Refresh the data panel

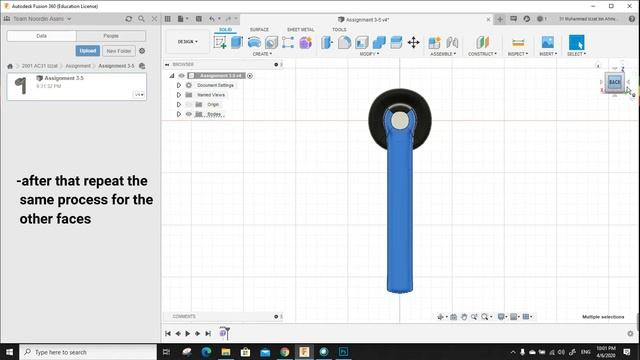[129, 19]
